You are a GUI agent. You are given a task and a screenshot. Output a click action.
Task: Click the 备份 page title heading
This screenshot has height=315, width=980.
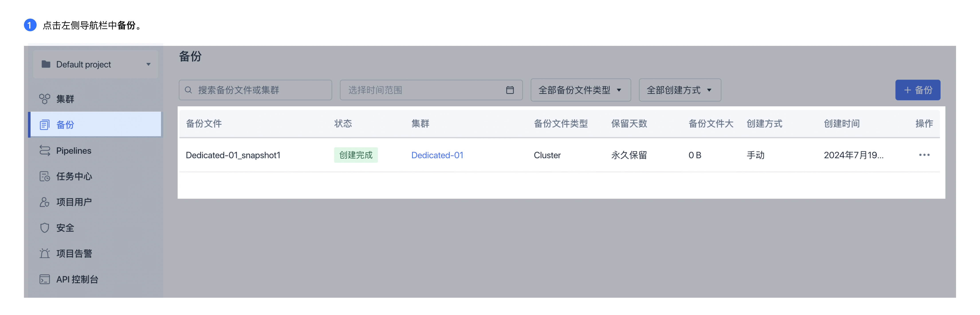coord(190,56)
